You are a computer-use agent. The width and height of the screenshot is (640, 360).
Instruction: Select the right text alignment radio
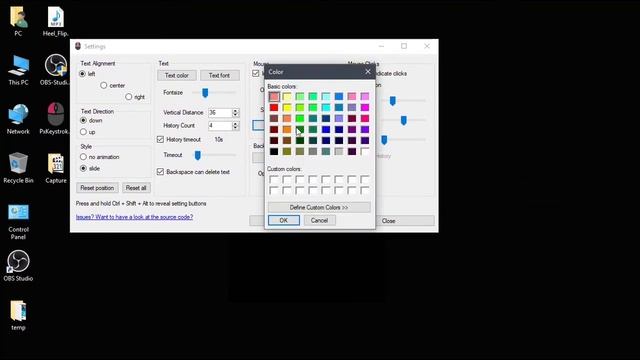(129, 97)
